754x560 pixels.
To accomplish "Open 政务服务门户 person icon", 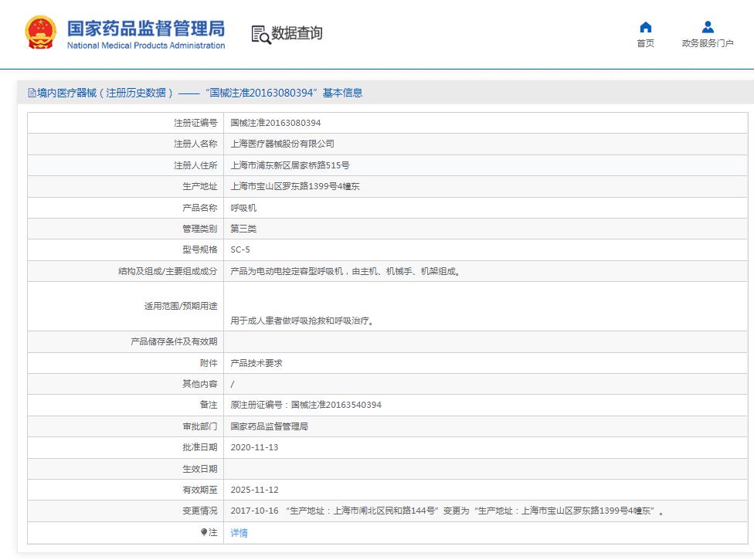I will point(708,28).
